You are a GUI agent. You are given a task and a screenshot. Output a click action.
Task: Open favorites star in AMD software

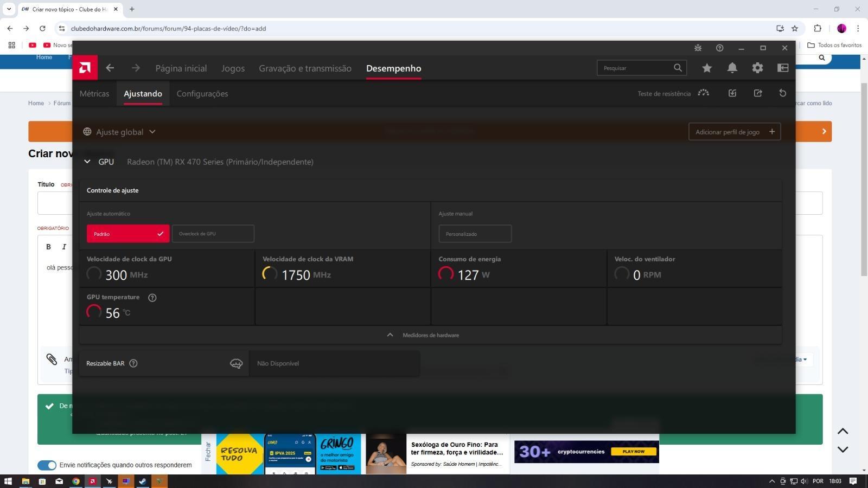(x=706, y=68)
